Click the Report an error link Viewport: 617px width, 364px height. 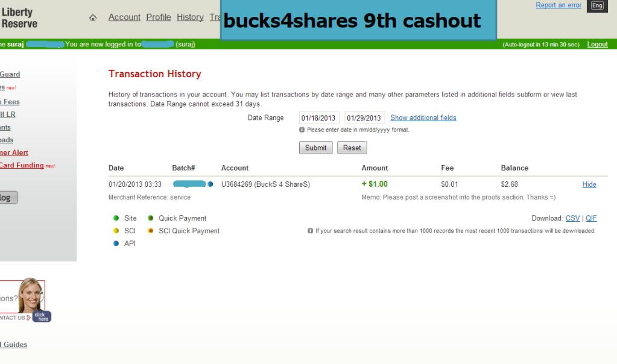[x=558, y=5]
